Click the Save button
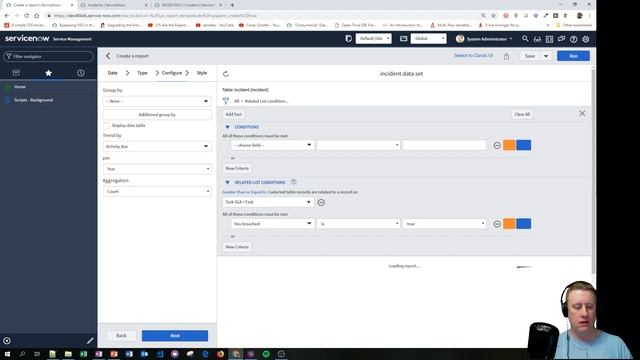Viewport: 640px width, 360px height. (530, 56)
